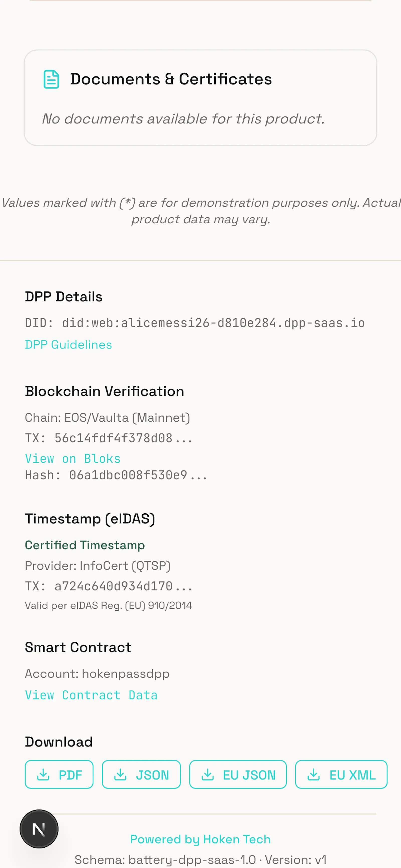The width and height of the screenshot is (401, 868).
Task: Click Provider: InfoCert (QTSP) text
Action: [98, 566]
